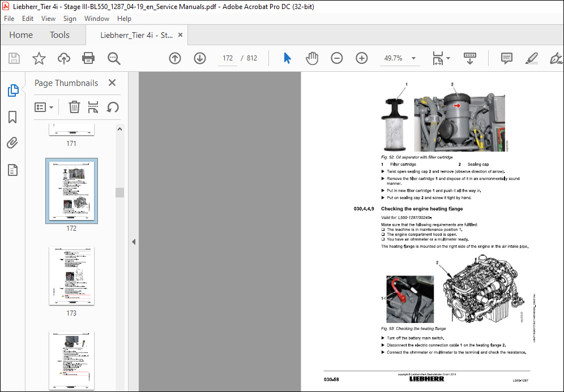Open the Bookmarks panel
This screenshot has height=392, width=564.
point(12,117)
